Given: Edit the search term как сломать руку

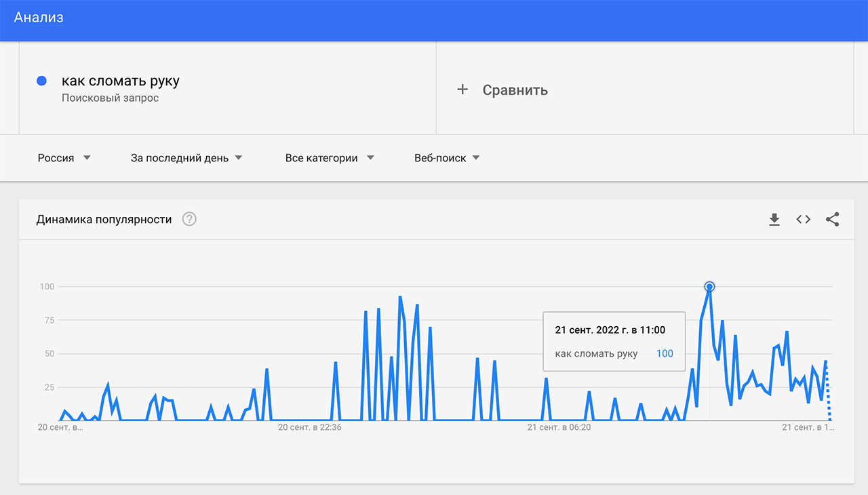Looking at the screenshot, I should click(121, 81).
